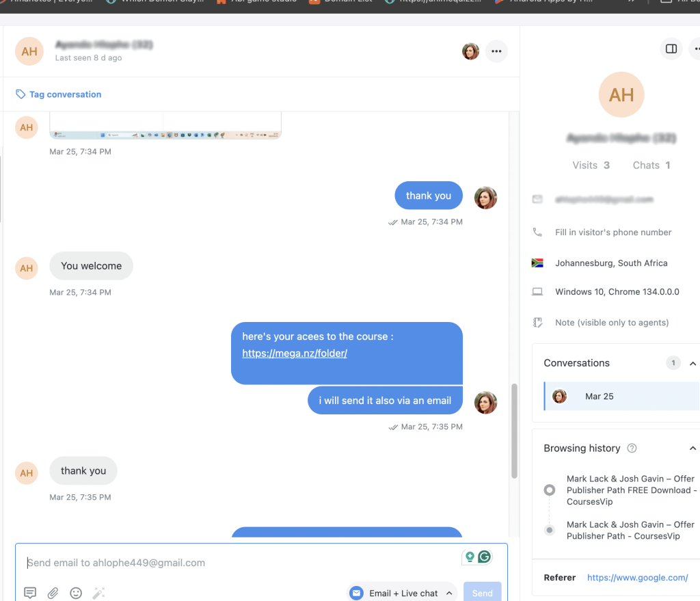
Task: Collapse the Conversations section
Action: coord(692,364)
